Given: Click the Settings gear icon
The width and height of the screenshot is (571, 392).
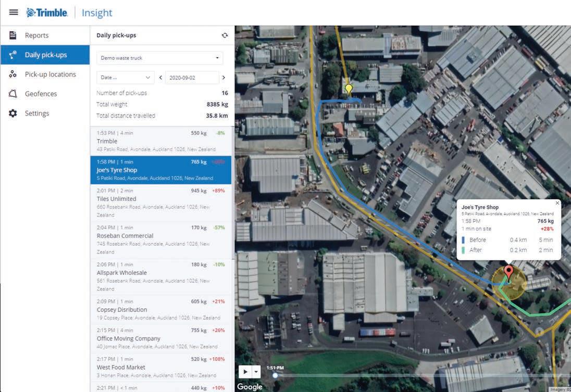Looking at the screenshot, I should (13, 113).
